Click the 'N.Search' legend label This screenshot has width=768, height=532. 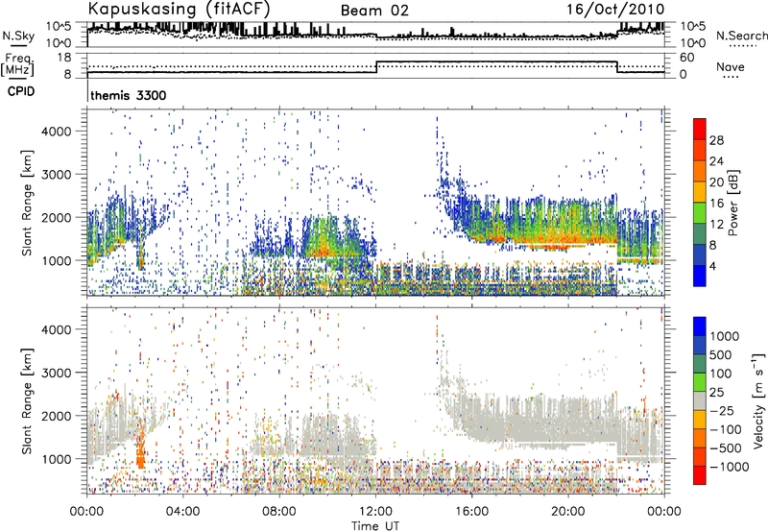click(742, 36)
